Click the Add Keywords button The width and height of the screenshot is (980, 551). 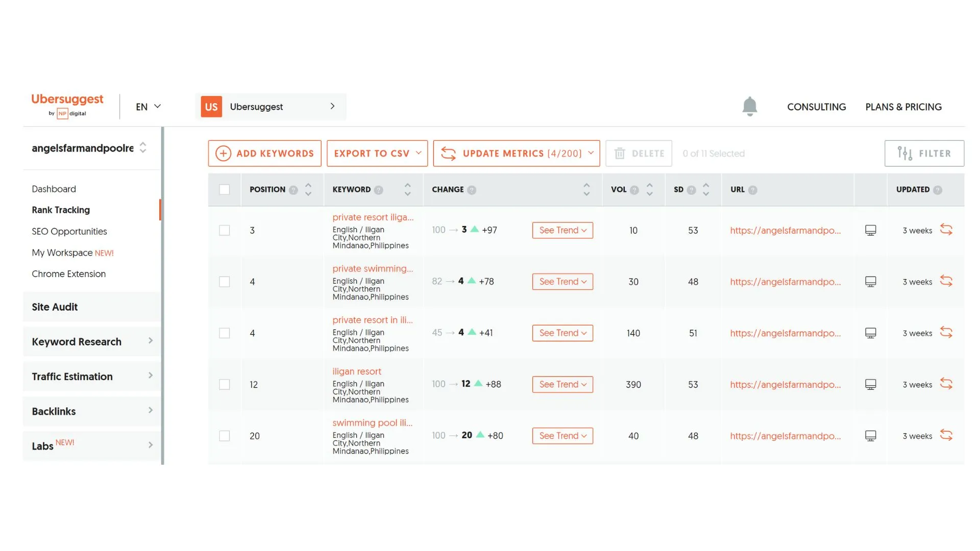point(264,153)
